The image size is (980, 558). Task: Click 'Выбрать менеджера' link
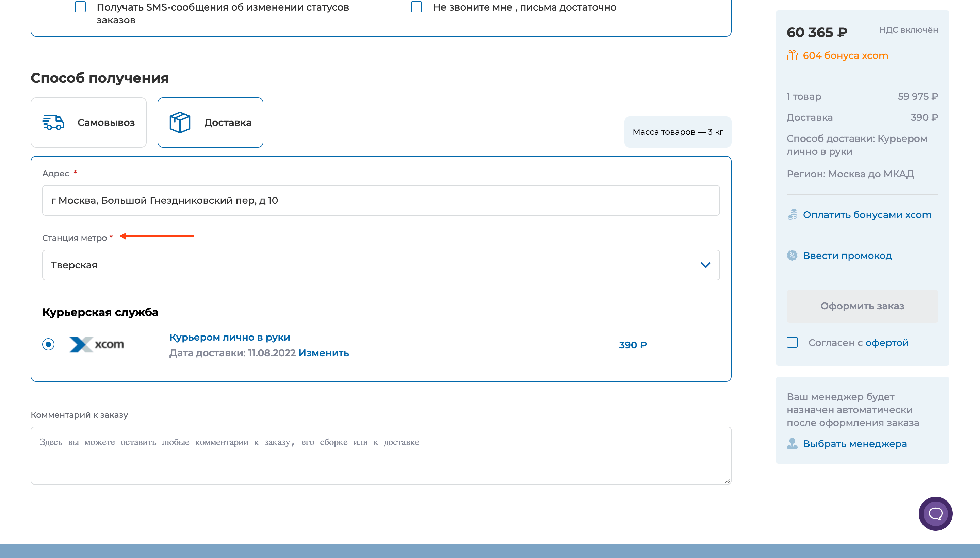tap(855, 443)
